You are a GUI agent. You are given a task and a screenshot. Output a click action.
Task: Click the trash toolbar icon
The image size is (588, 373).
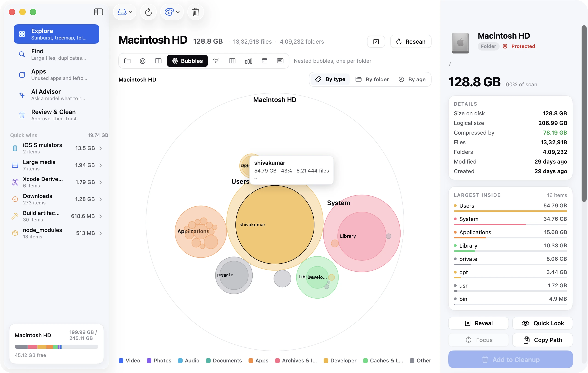[195, 12]
